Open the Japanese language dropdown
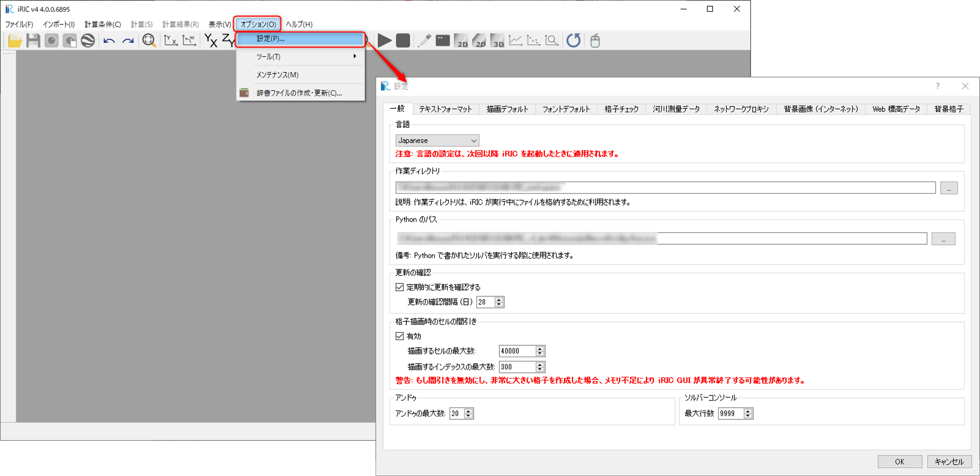Screen dimensions: 980x476 472,140
